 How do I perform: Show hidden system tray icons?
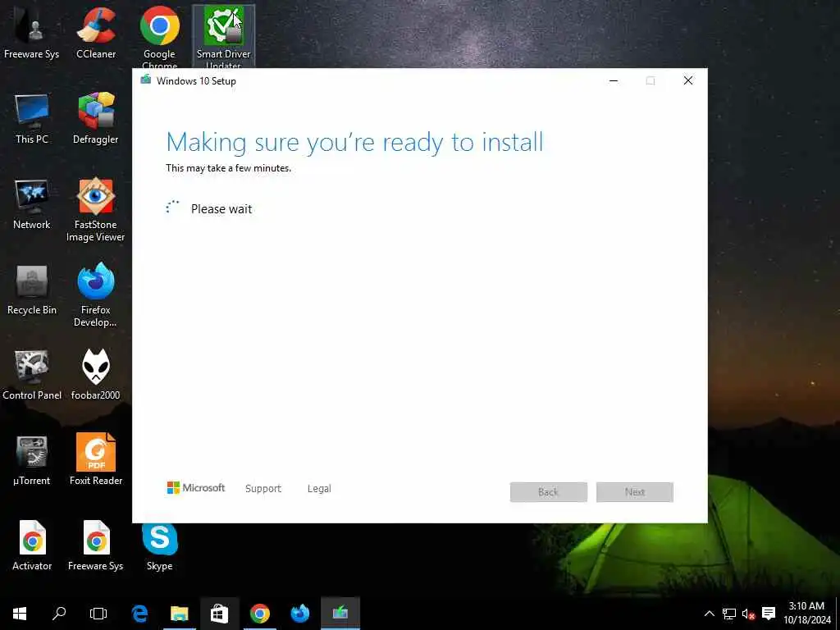[x=710, y=614]
